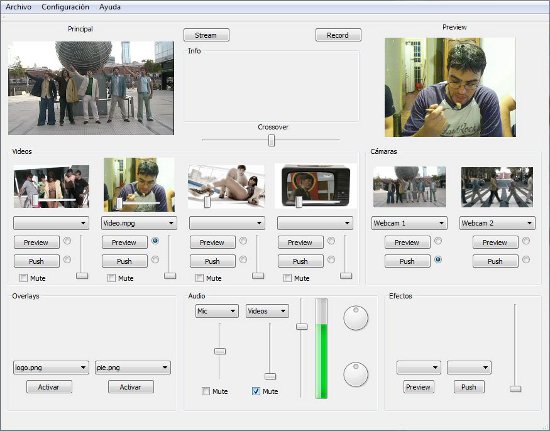Screen dimensions: 550x431
Task: Click Activar under ple.png overlay
Action: (131, 387)
